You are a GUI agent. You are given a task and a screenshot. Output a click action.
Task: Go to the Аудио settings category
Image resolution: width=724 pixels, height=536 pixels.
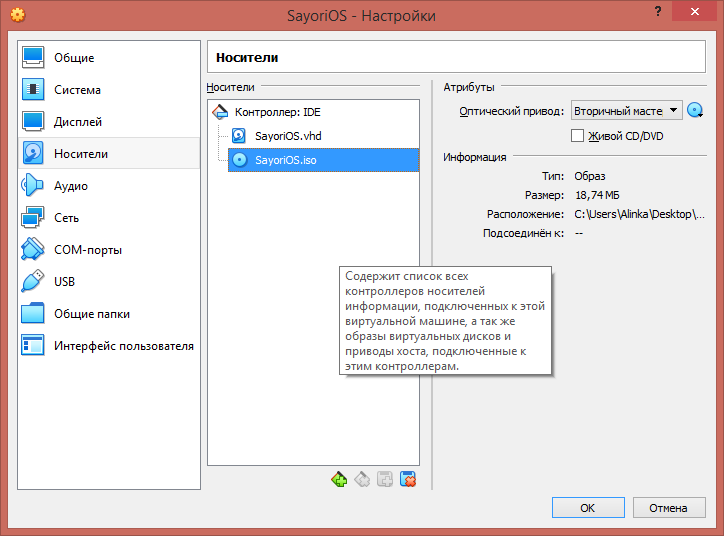coord(109,186)
